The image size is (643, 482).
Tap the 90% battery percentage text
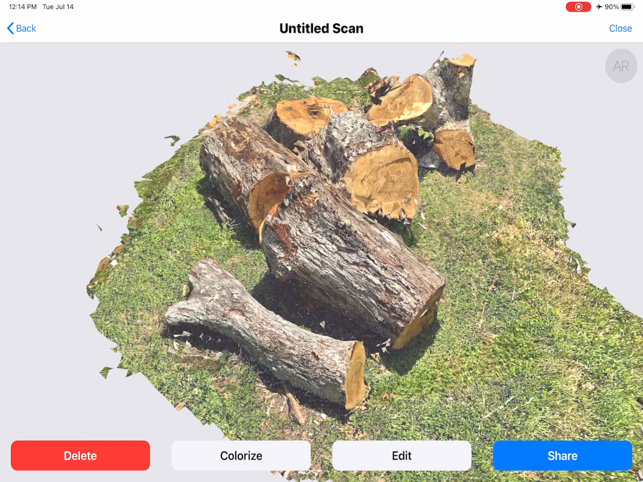click(x=611, y=7)
